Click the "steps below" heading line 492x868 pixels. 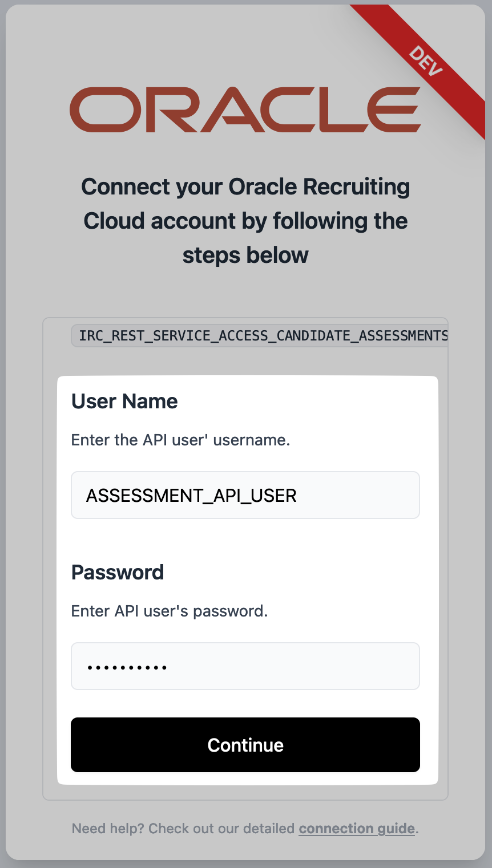245,255
